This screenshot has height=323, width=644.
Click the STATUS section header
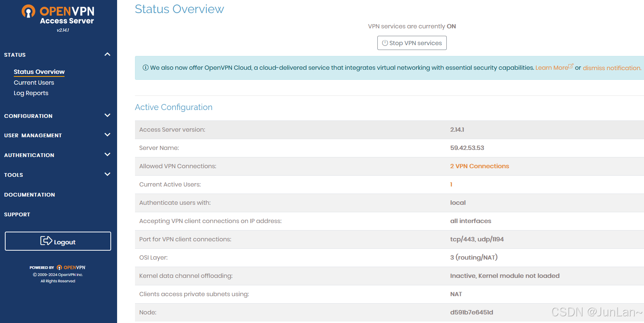[x=15, y=55]
